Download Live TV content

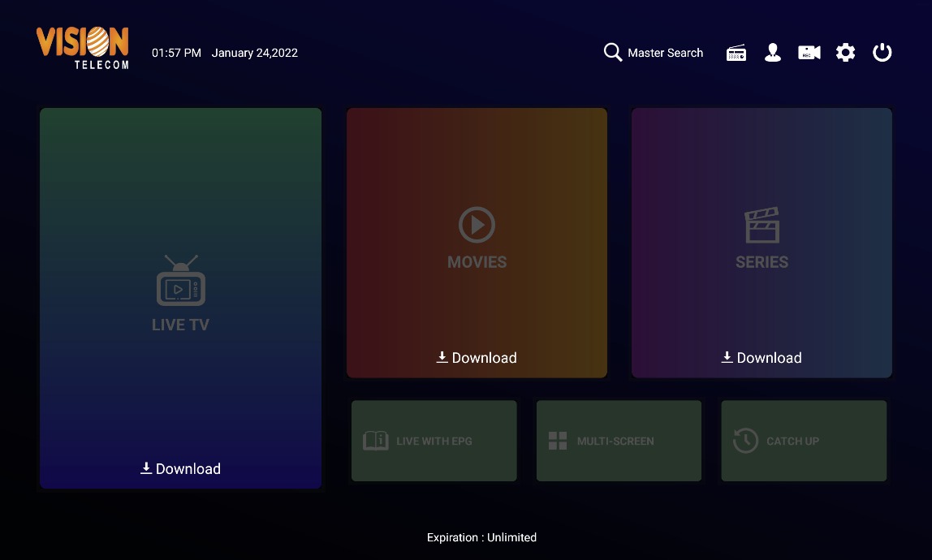coord(181,468)
